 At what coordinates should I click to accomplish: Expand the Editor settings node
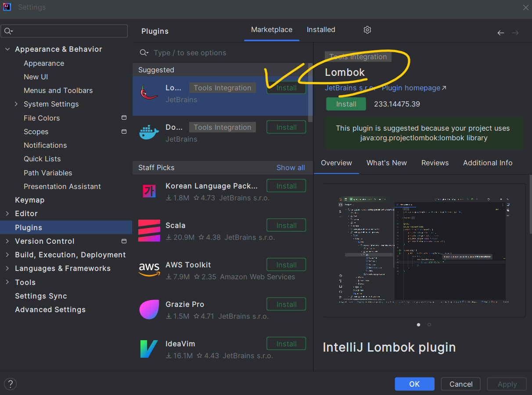[7, 214]
